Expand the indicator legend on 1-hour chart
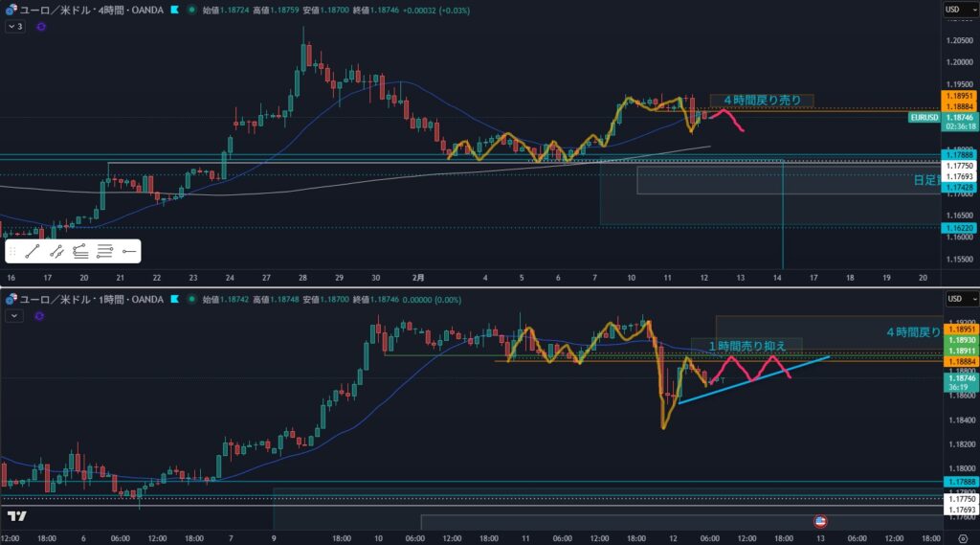980x545 pixels. [x=11, y=314]
